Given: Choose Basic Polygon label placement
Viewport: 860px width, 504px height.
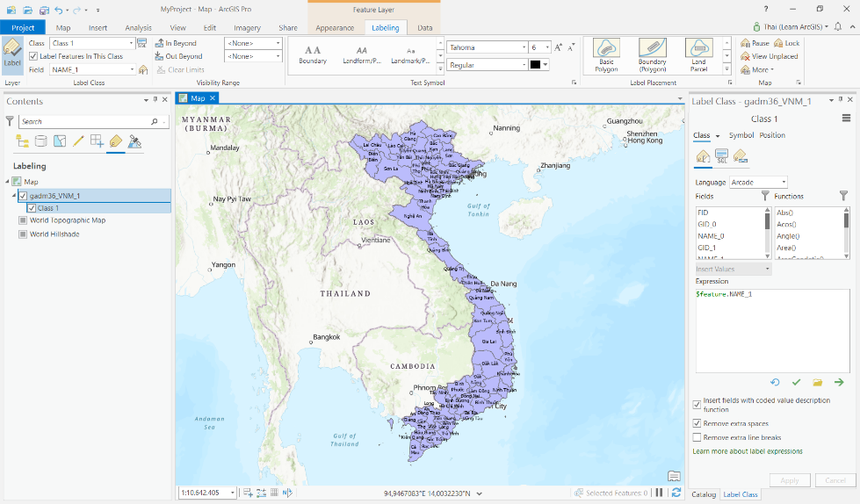Looking at the screenshot, I should pos(606,55).
